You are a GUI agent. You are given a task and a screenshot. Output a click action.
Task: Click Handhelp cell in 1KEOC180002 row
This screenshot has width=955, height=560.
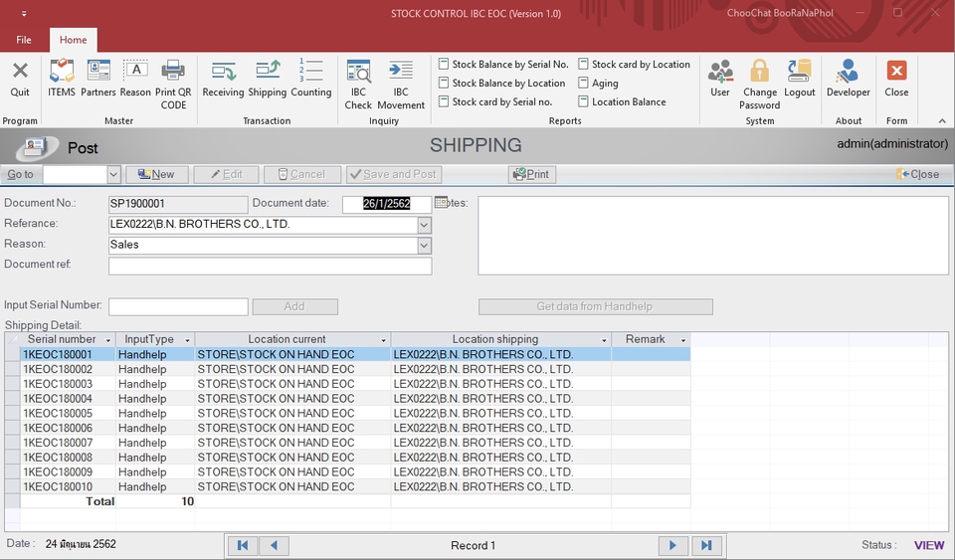(155, 369)
